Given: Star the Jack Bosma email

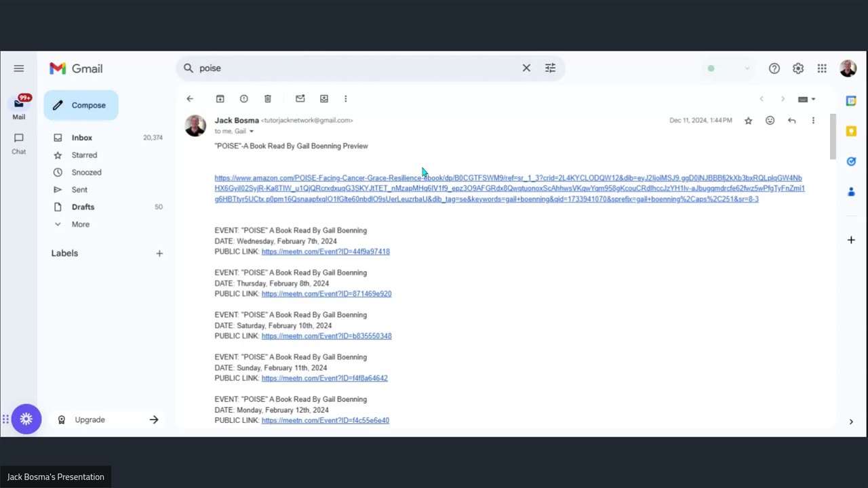Looking at the screenshot, I should [749, 121].
